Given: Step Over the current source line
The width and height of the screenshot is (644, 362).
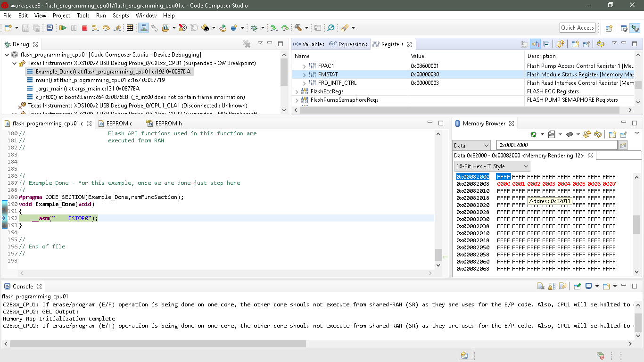Looking at the screenshot, I should (106, 27).
